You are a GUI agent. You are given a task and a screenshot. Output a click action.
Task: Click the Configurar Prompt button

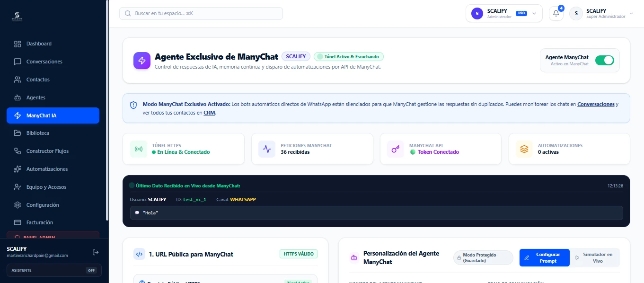point(544,258)
